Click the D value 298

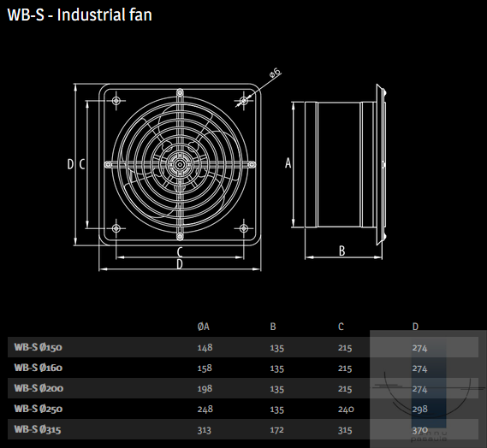pyautogui.click(x=420, y=410)
